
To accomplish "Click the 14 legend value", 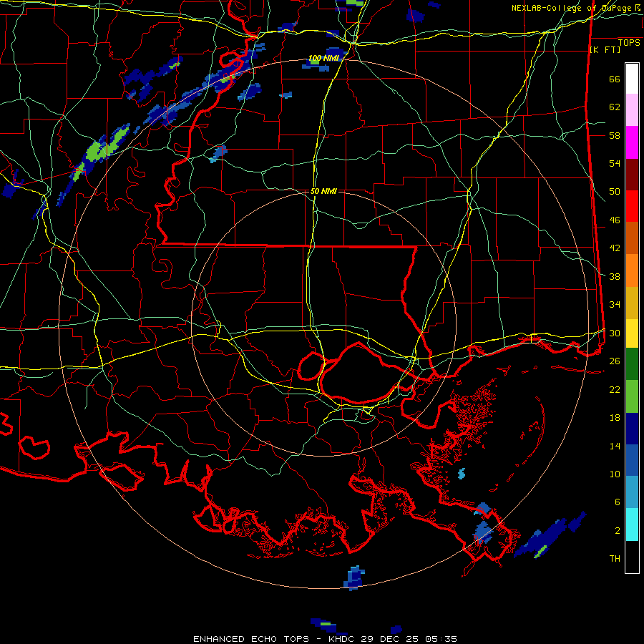I will [x=615, y=446].
